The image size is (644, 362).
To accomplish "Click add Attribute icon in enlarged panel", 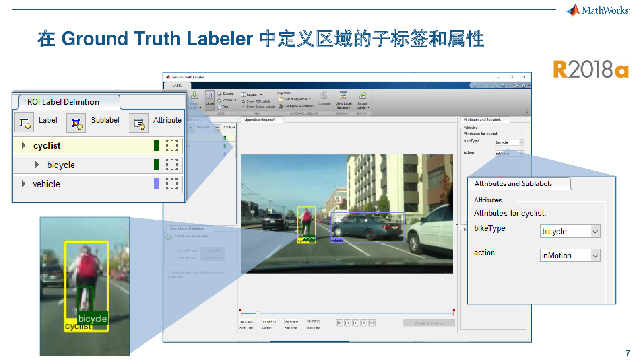I will [x=139, y=123].
